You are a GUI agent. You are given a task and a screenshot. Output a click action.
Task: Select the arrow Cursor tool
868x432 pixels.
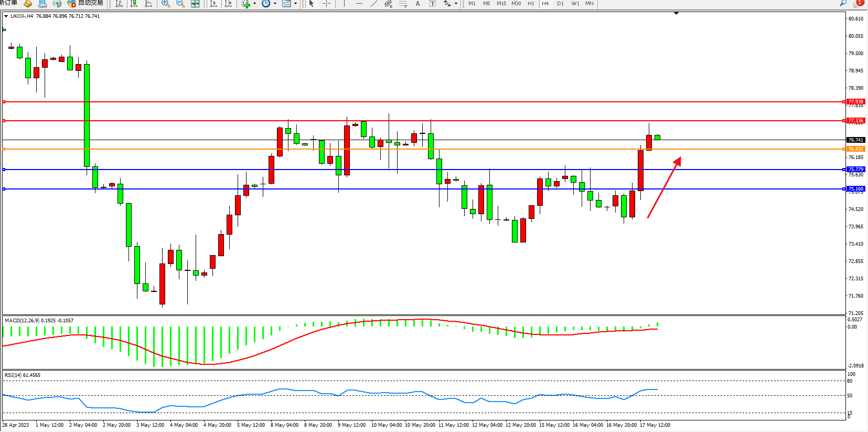pyautogui.click(x=312, y=4)
